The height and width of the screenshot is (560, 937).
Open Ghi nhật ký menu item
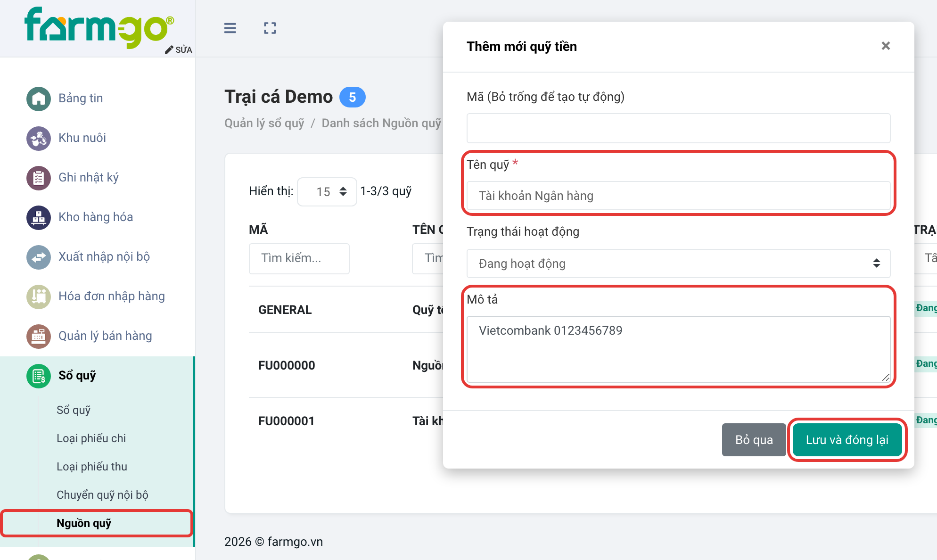[89, 177]
